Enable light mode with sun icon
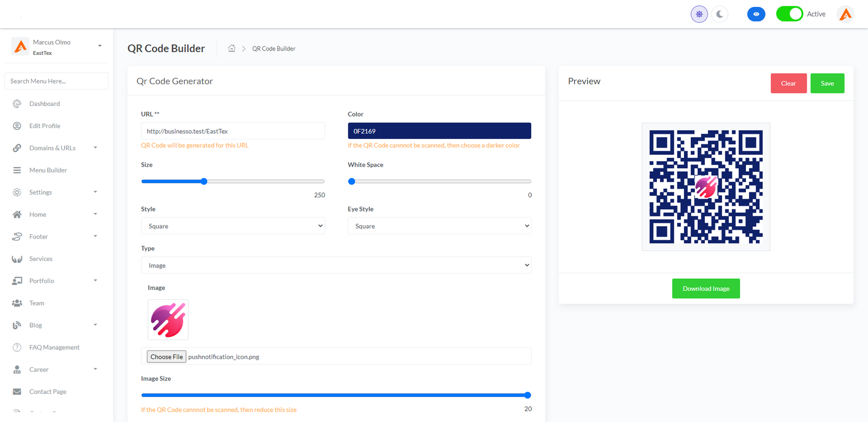The height and width of the screenshot is (422, 868). pyautogui.click(x=699, y=14)
